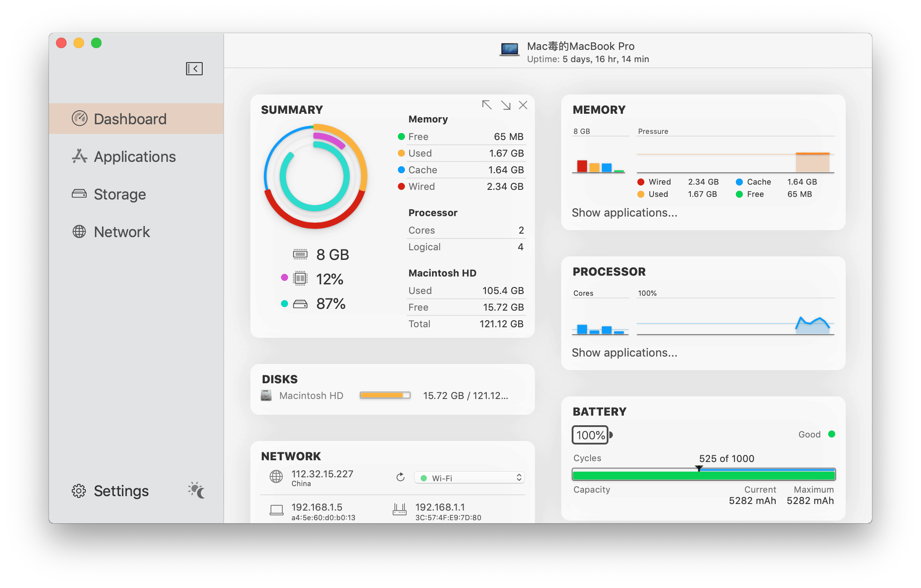This screenshot has width=921, height=588.
Task: Click the MacBook Pro icon in header
Action: coord(510,49)
